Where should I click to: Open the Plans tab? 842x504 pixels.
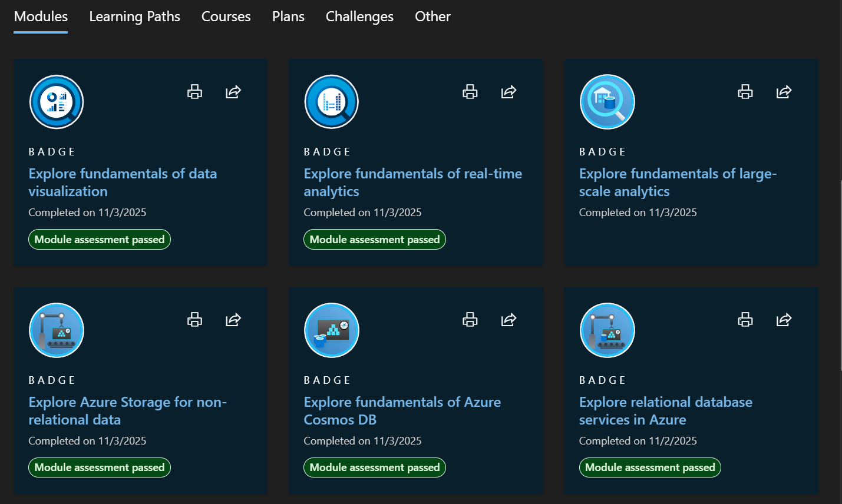(x=288, y=16)
